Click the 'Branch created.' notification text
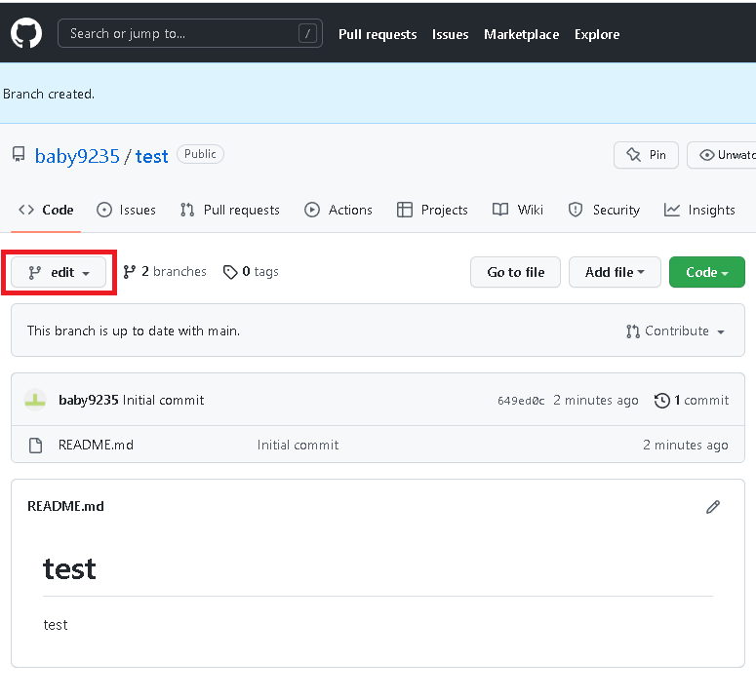Image resolution: width=756 pixels, height=700 pixels. pyautogui.click(x=49, y=94)
